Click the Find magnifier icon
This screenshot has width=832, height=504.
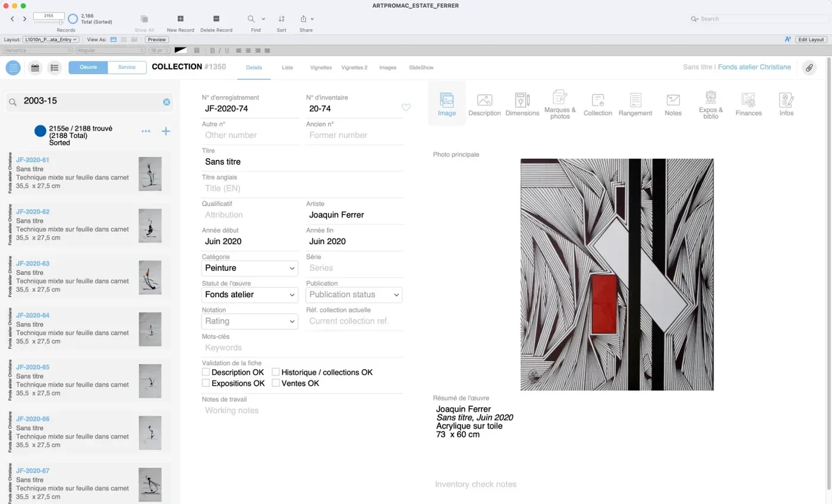[251, 19]
